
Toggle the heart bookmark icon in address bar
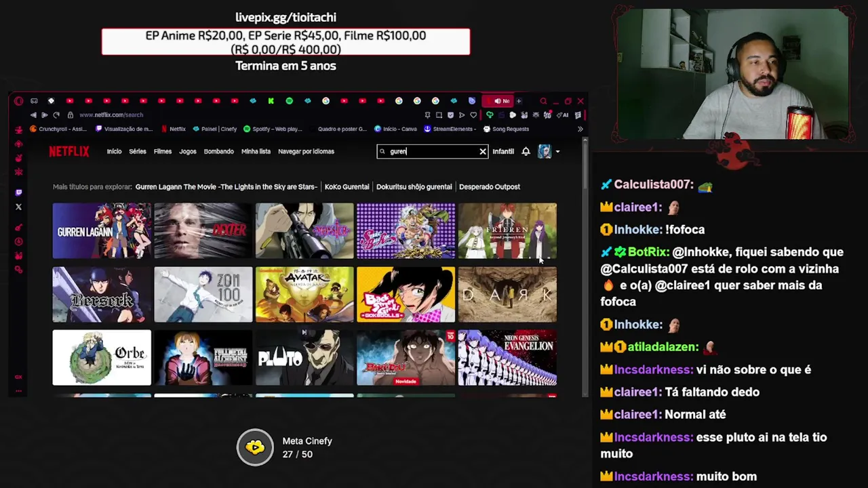coord(473,115)
